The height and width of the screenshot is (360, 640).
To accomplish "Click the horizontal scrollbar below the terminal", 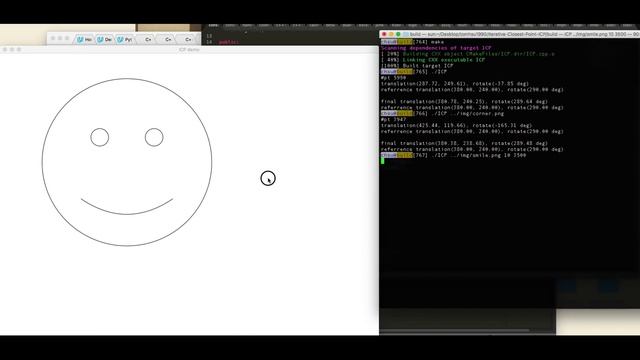I will (x=455, y=330).
